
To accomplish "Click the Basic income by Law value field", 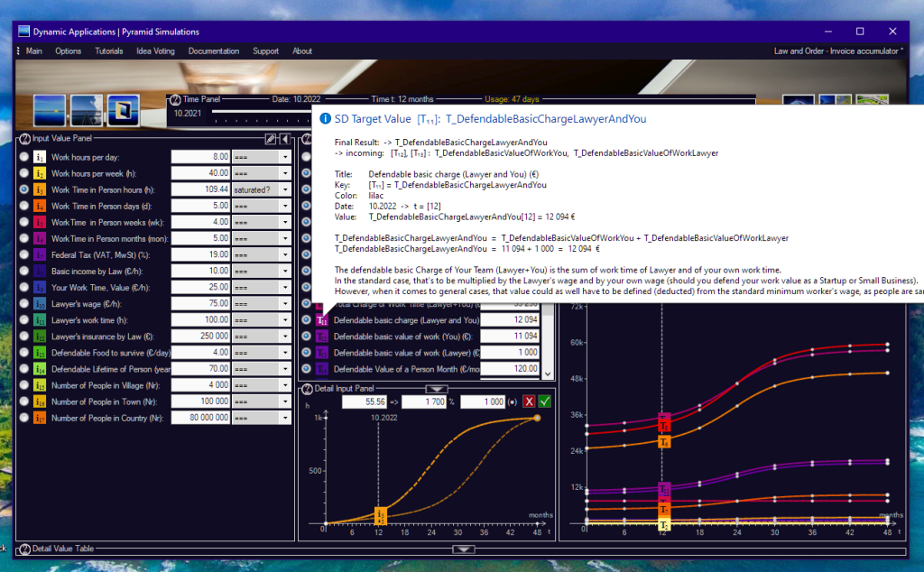I will (x=199, y=271).
